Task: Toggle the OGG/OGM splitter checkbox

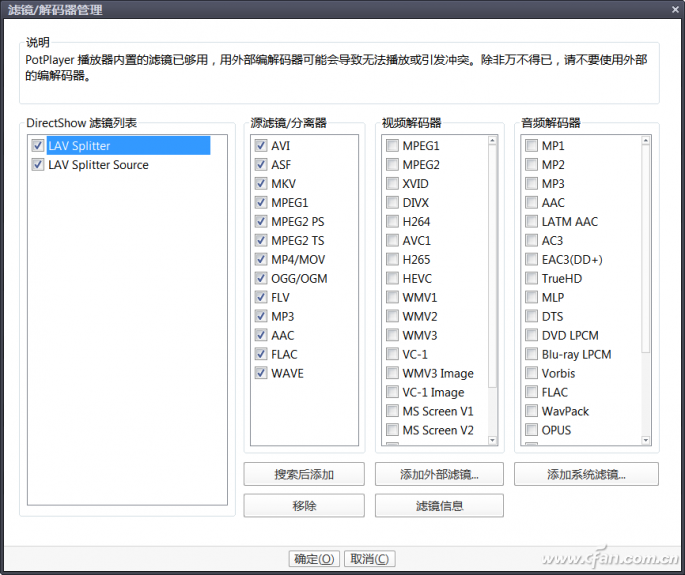Action: (x=261, y=278)
